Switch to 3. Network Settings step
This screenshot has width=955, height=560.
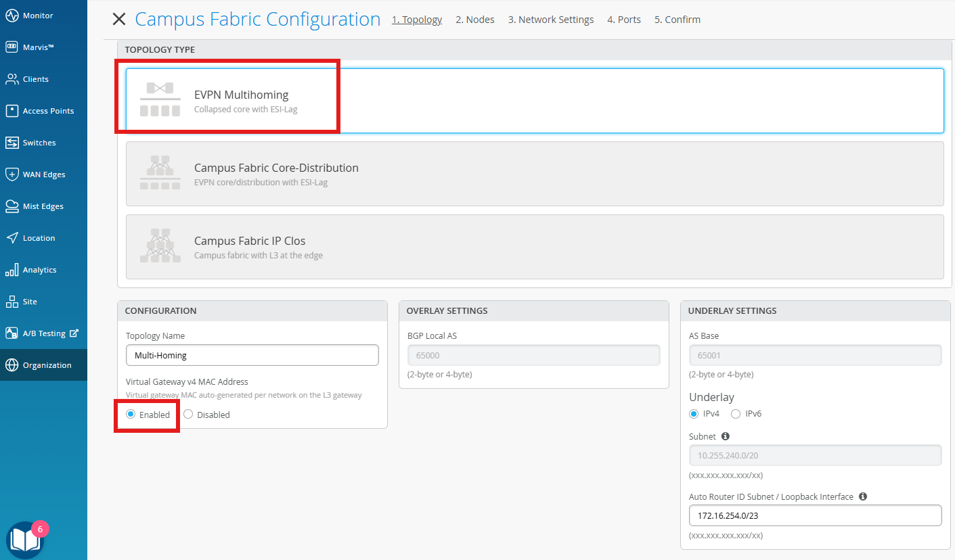click(550, 20)
